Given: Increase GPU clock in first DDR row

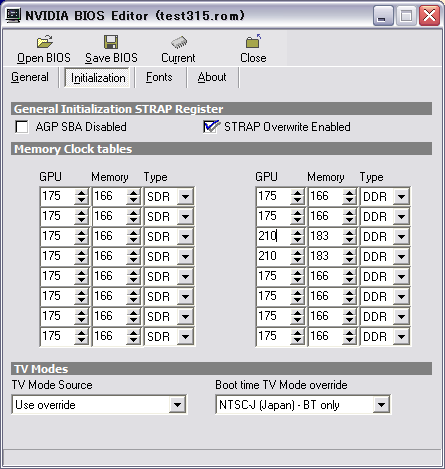Looking at the screenshot, I should (x=297, y=193).
